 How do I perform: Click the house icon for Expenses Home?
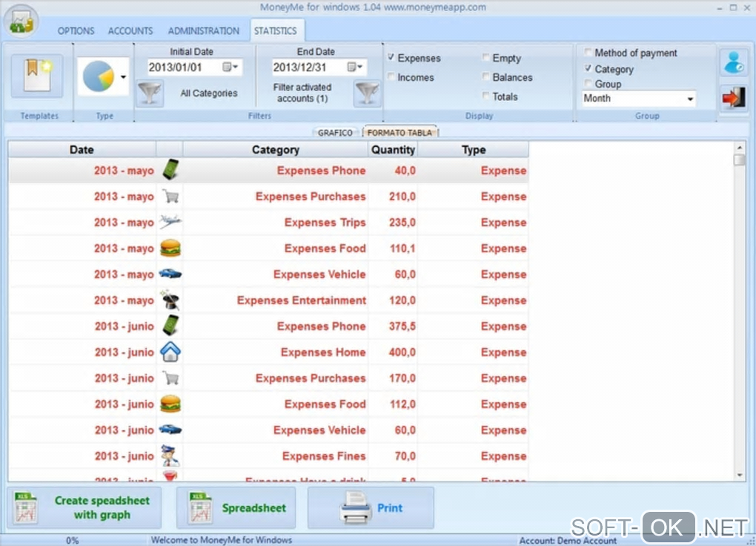pyautogui.click(x=170, y=352)
